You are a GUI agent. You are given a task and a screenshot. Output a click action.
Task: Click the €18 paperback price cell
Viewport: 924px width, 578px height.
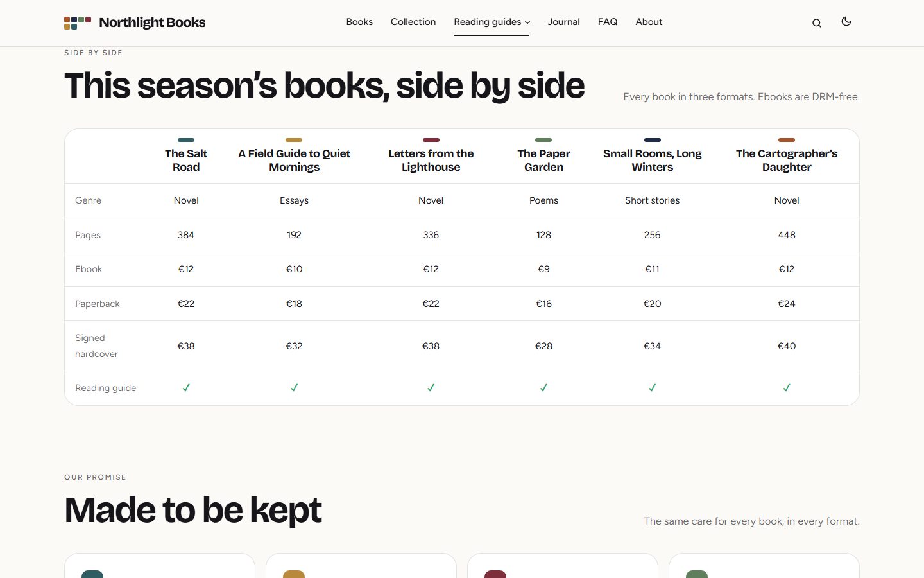294,304
